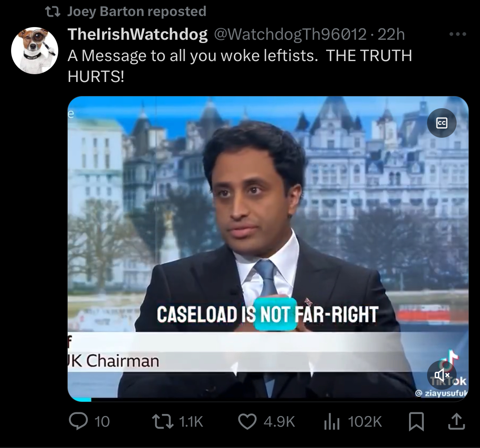Image resolution: width=480 pixels, height=448 pixels.
Task: Open TheIrishWatchdog display name link
Action: point(137,34)
